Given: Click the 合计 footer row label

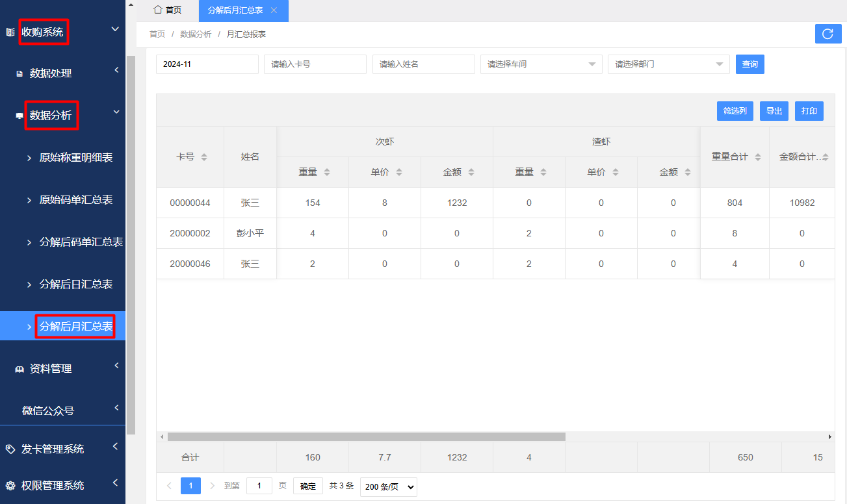Looking at the screenshot, I should pos(190,457).
